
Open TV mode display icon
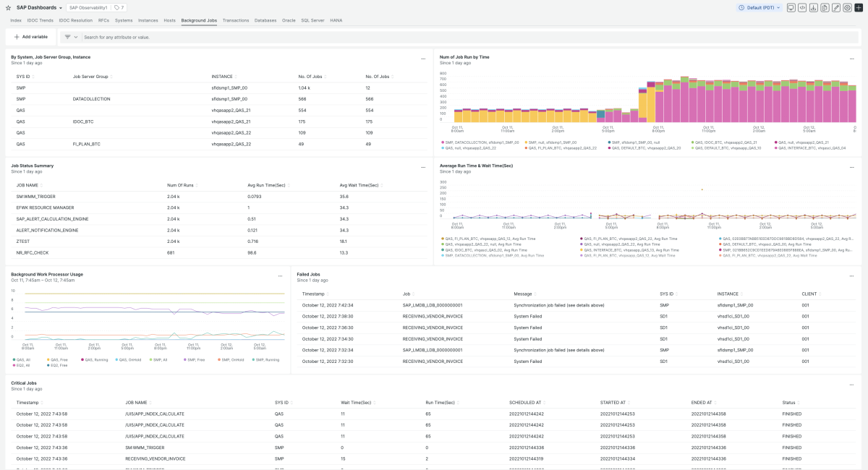point(791,7)
